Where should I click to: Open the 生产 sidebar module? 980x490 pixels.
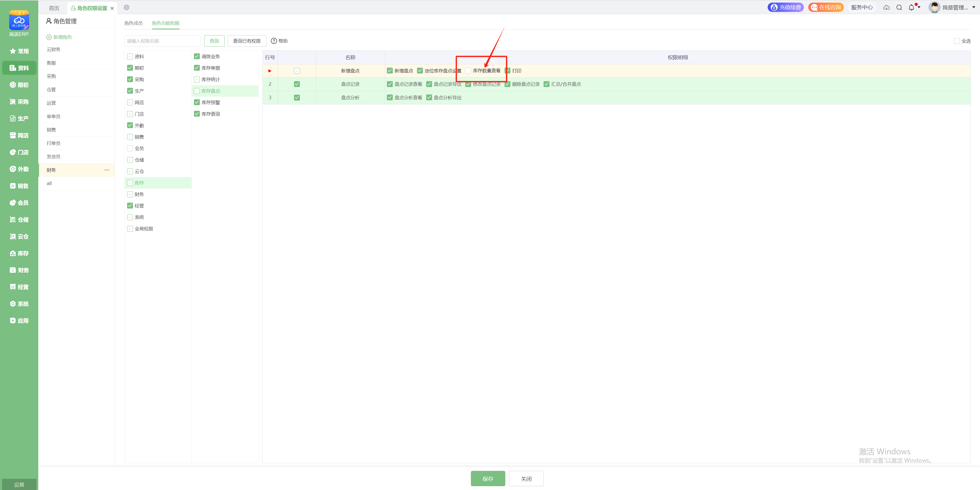19,118
